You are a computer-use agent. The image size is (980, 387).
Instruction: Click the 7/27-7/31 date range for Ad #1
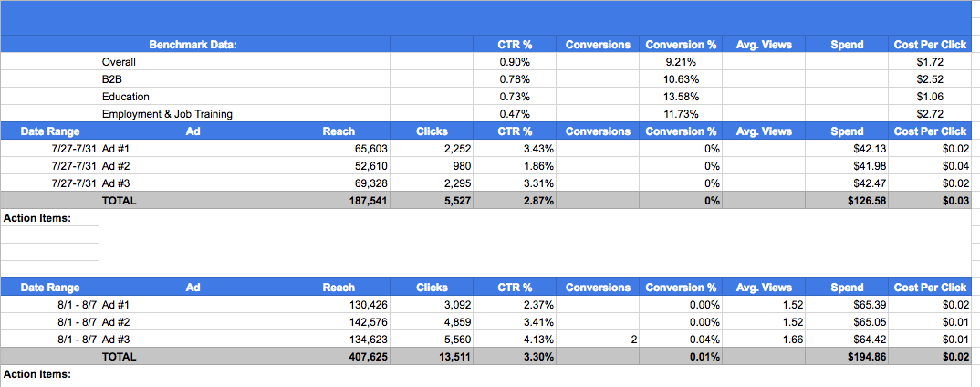[x=49, y=149]
